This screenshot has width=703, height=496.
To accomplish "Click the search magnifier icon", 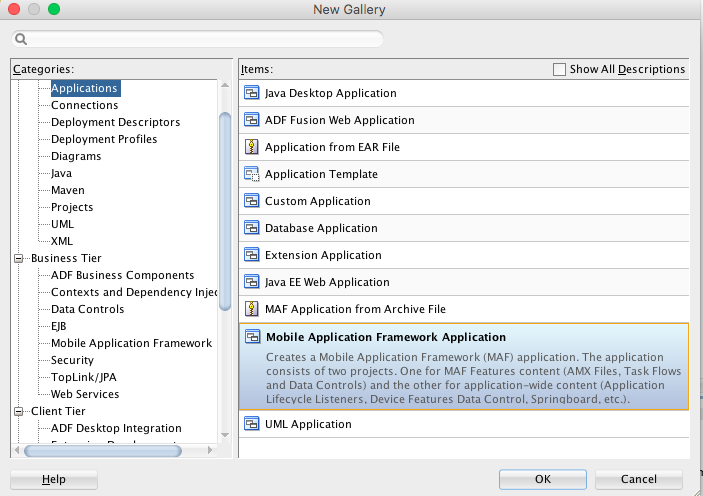I will (21, 39).
